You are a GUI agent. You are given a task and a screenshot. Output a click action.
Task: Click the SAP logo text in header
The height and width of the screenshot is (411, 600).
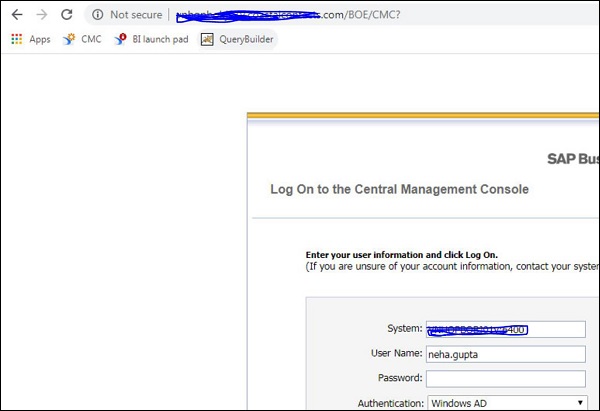[572, 158]
